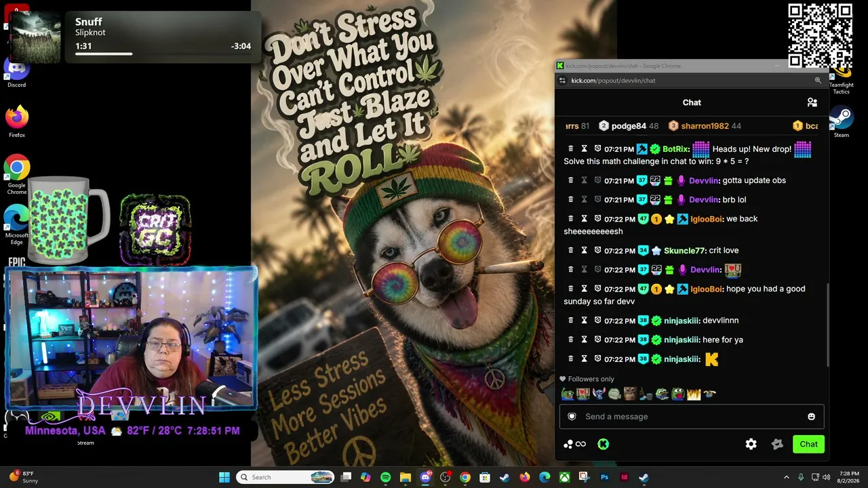Open IglooBoi's name on 'hope you had' message
The width and height of the screenshot is (868, 488).
(707, 289)
